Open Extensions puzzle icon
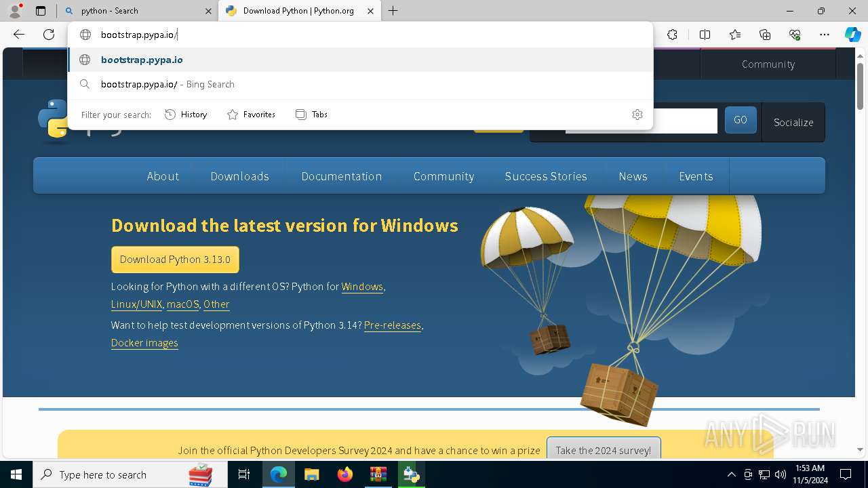Viewport: 868px width, 488px height. (x=672, y=35)
